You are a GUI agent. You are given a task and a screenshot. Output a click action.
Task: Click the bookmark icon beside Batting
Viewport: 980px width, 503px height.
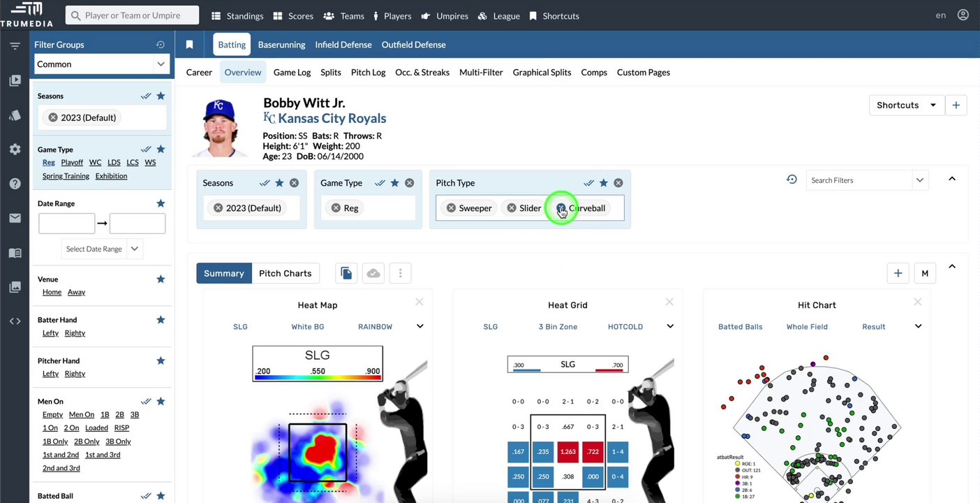click(x=189, y=45)
